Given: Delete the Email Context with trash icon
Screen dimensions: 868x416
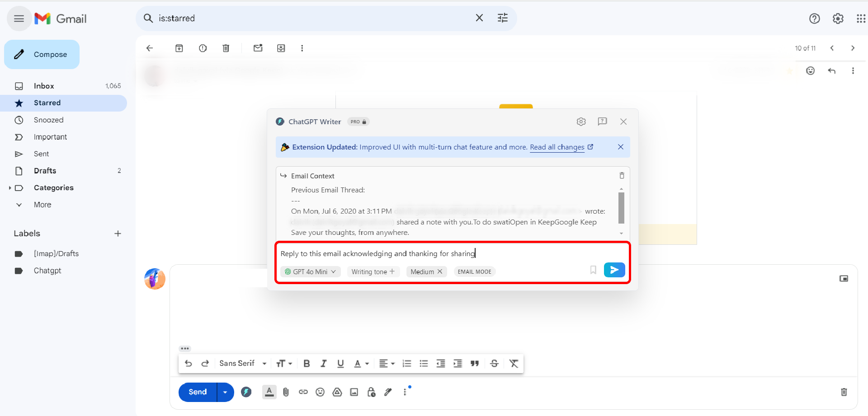Looking at the screenshot, I should point(622,176).
